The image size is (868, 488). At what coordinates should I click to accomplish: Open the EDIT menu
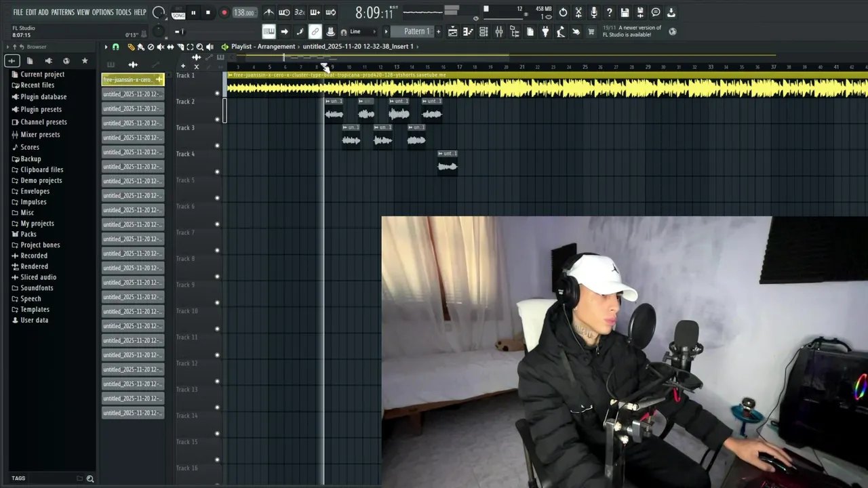point(31,12)
